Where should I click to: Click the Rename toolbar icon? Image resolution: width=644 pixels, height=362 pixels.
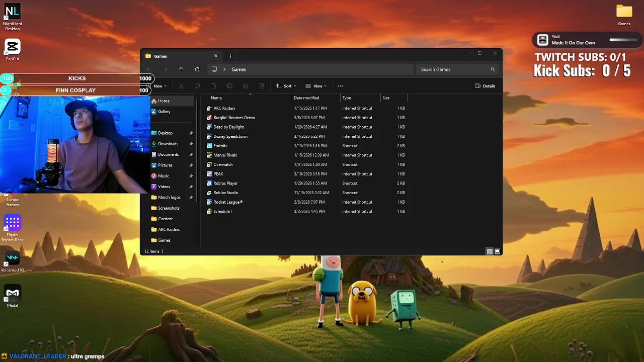[229, 86]
